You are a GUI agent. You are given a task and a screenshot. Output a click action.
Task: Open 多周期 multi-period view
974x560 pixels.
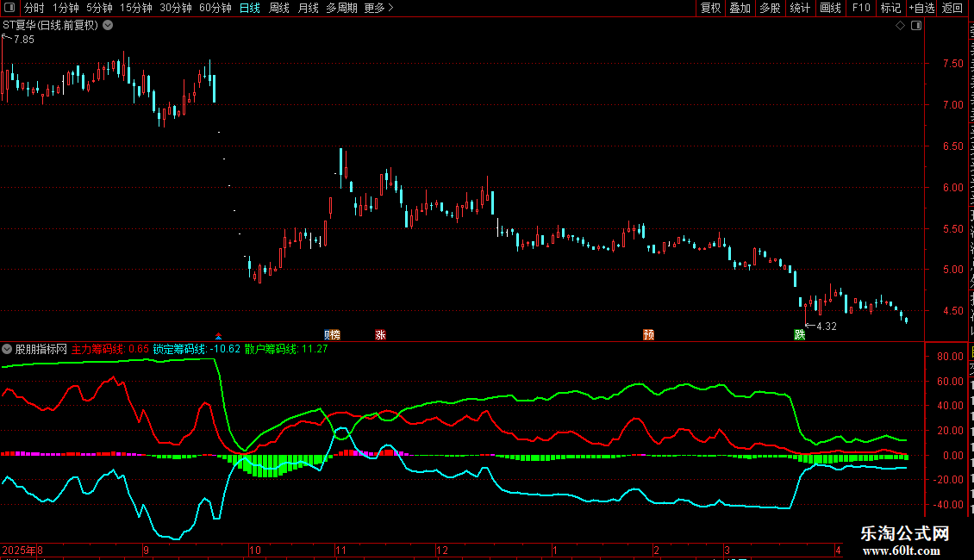click(341, 8)
